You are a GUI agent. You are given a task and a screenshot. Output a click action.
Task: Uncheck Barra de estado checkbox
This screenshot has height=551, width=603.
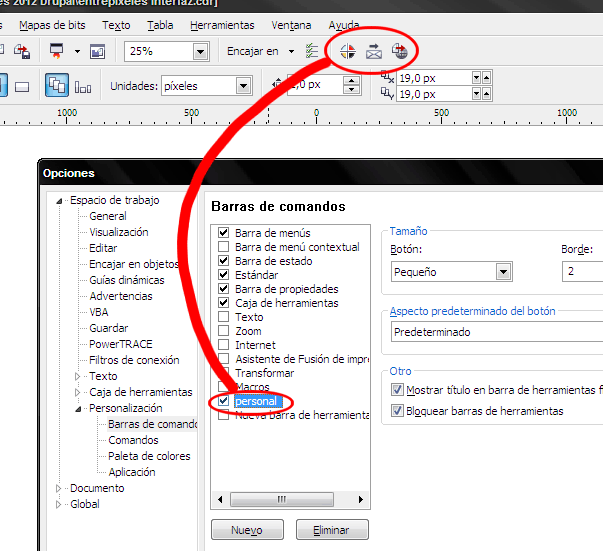tap(223, 261)
